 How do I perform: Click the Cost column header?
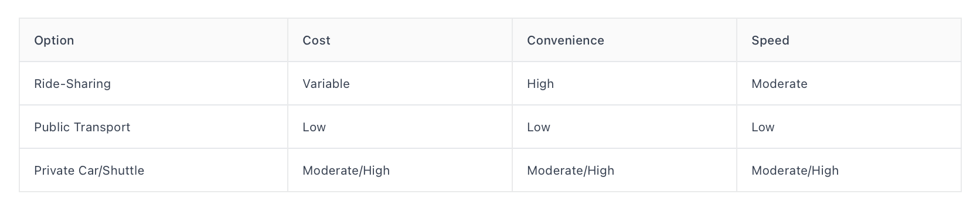pyautogui.click(x=317, y=40)
